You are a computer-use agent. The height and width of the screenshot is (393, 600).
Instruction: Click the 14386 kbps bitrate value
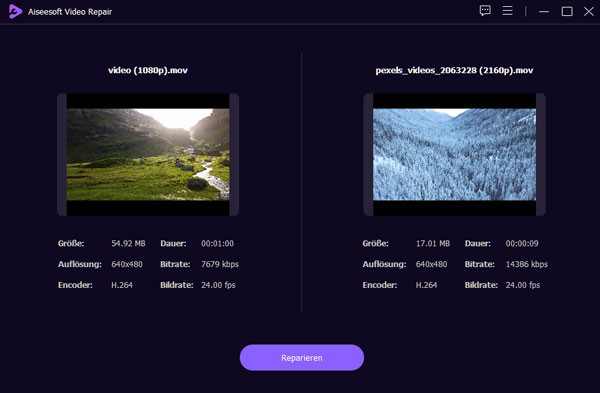(527, 264)
